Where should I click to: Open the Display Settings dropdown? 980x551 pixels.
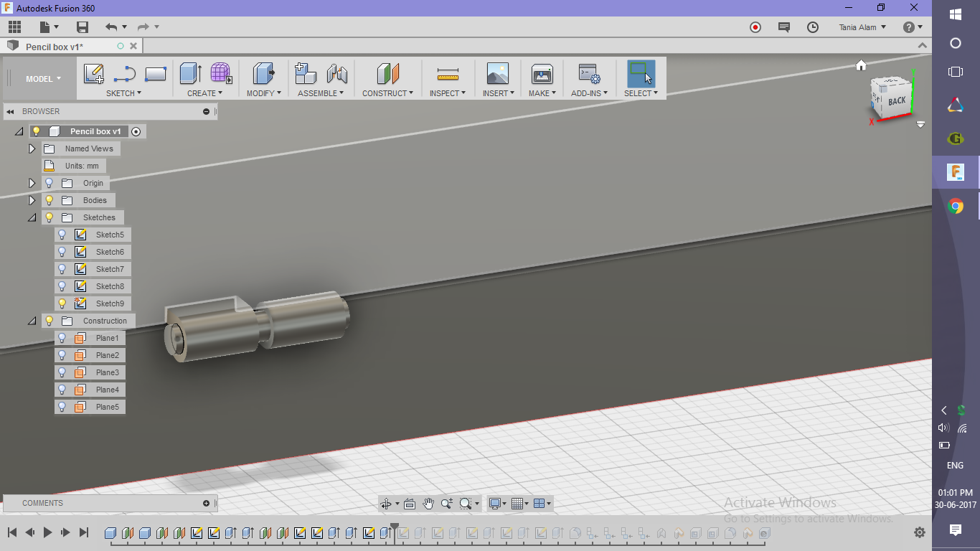pos(496,504)
